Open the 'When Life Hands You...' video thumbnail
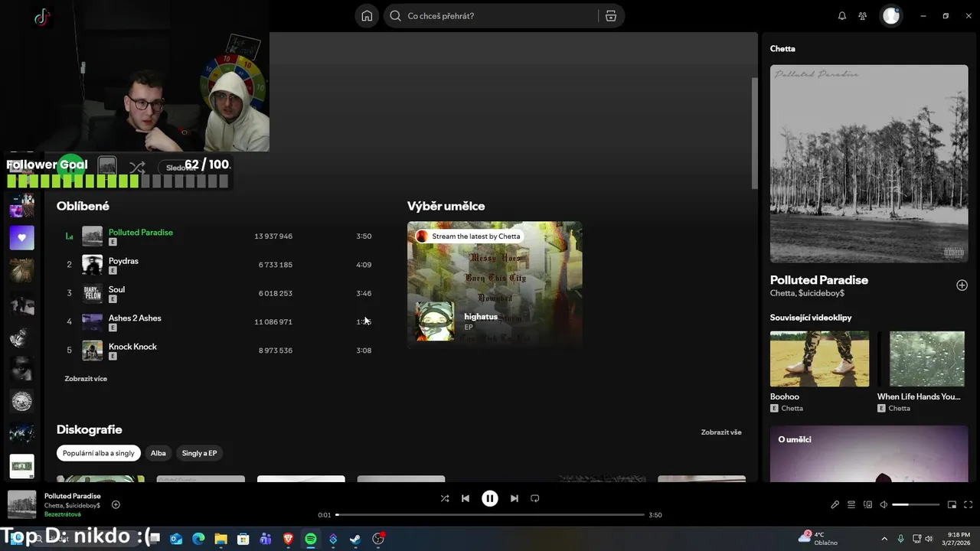Screen dimensions: 980x551 [921, 359]
